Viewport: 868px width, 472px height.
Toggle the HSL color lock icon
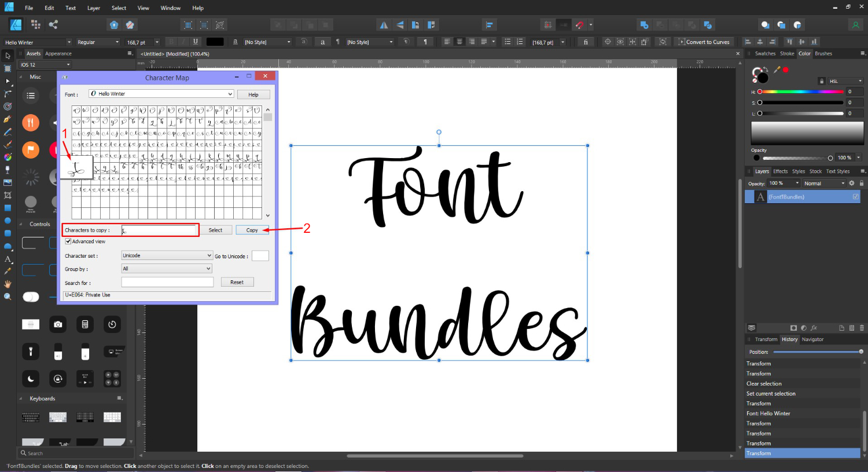(822, 81)
